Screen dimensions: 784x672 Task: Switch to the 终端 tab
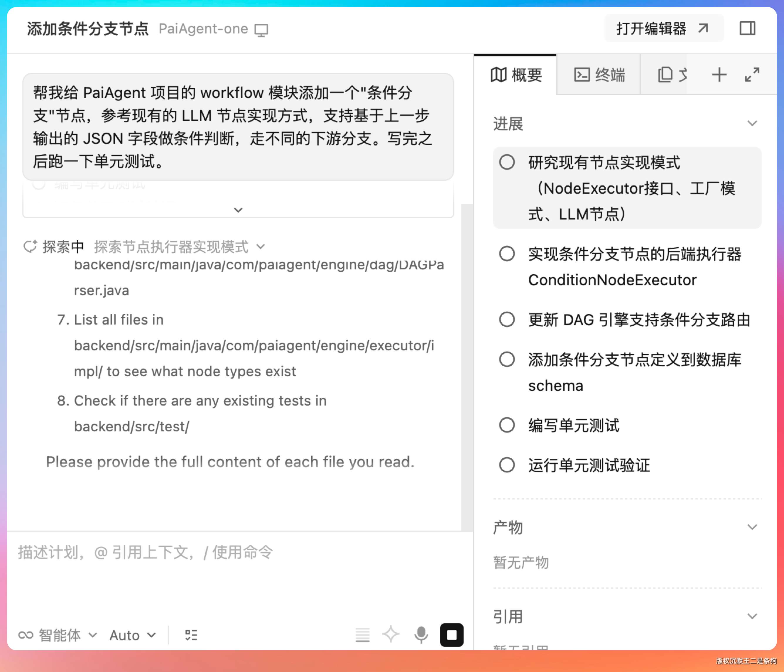599,75
